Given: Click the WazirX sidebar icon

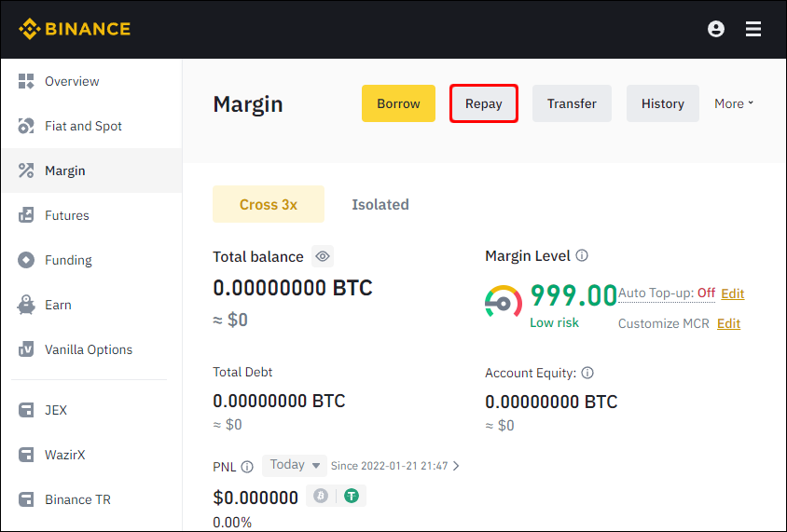Looking at the screenshot, I should (x=26, y=455).
